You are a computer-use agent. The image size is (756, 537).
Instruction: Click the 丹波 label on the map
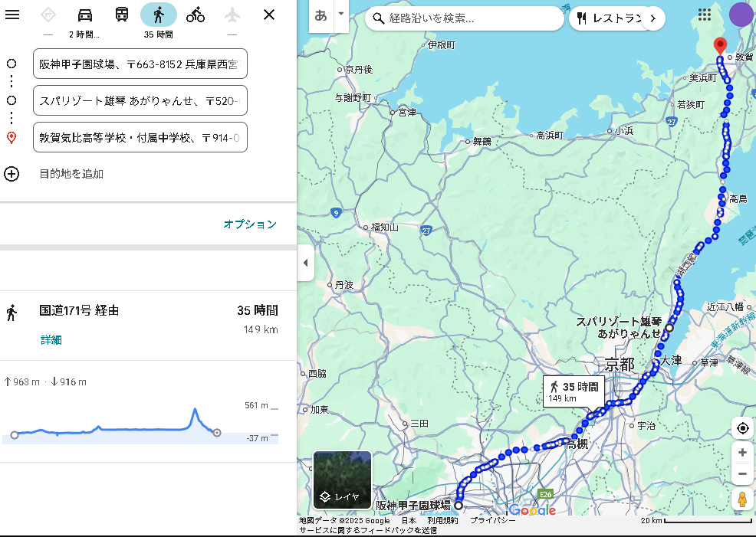tap(343, 285)
